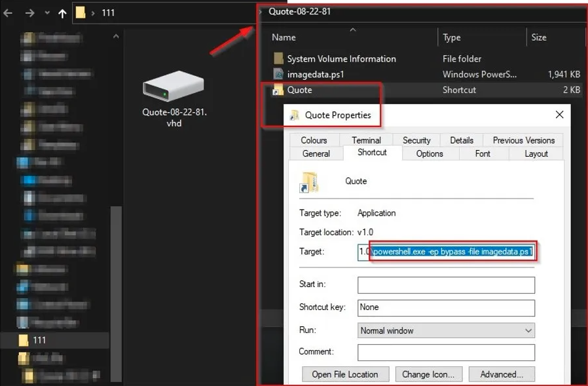The width and height of the screenshot is (588, 386).
Task: Open the Previous Versions tab
Action: [523, 140]
